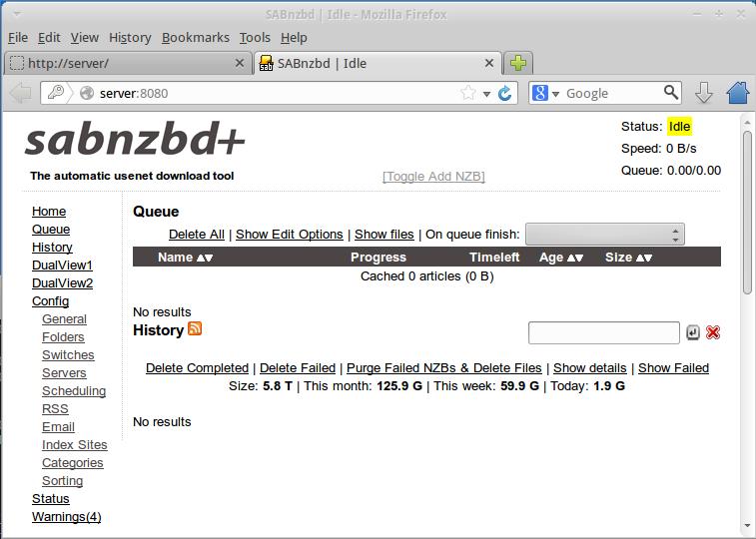Image resolution: width=756 pixels, height=539 pixels.
Task: Open the View menu
Action: click(84, 38)
